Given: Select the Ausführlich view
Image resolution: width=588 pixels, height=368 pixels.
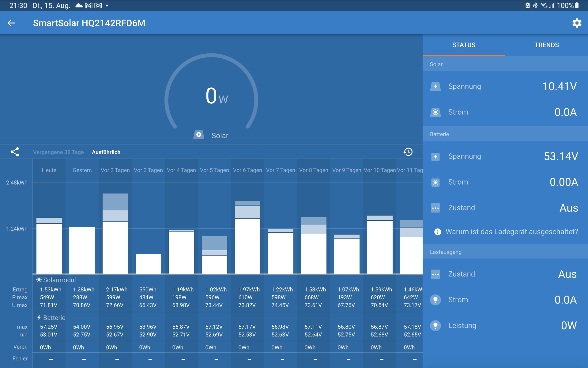Looking at the screenshot, I should [x=106, y=152].
